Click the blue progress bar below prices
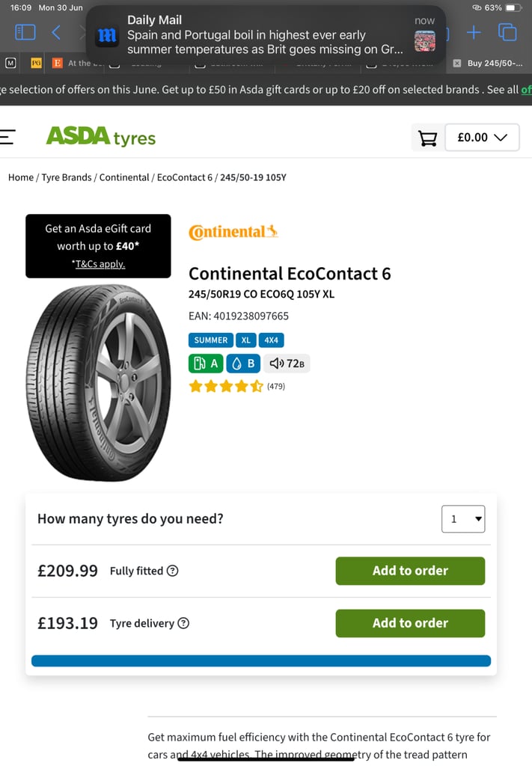Screen dimensions: 532x766 (260, 661)
